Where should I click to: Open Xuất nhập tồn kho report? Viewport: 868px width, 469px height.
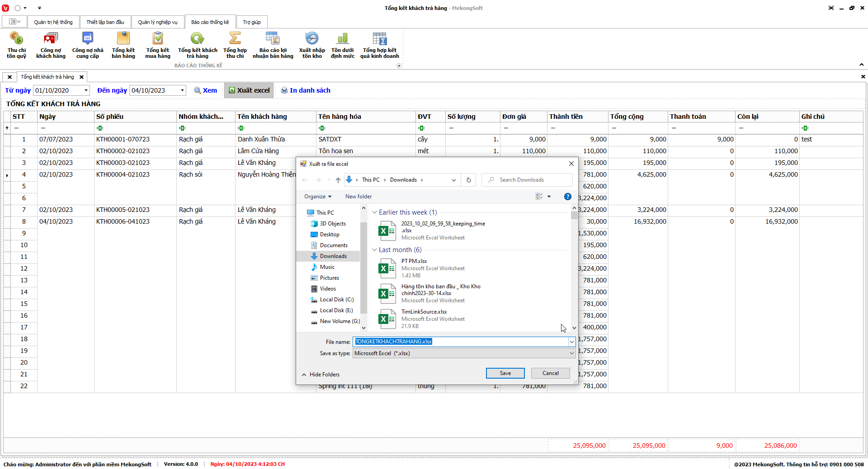tap(311, 44)
